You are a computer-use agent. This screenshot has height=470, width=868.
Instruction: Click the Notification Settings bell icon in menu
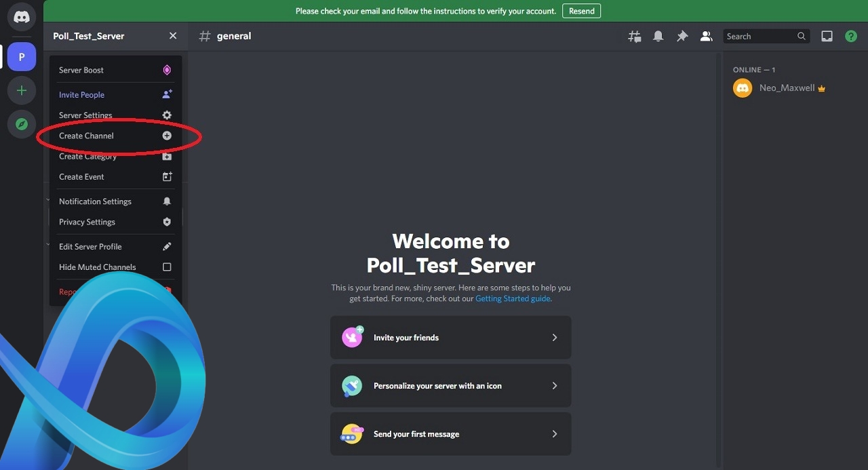coord(167,201)
